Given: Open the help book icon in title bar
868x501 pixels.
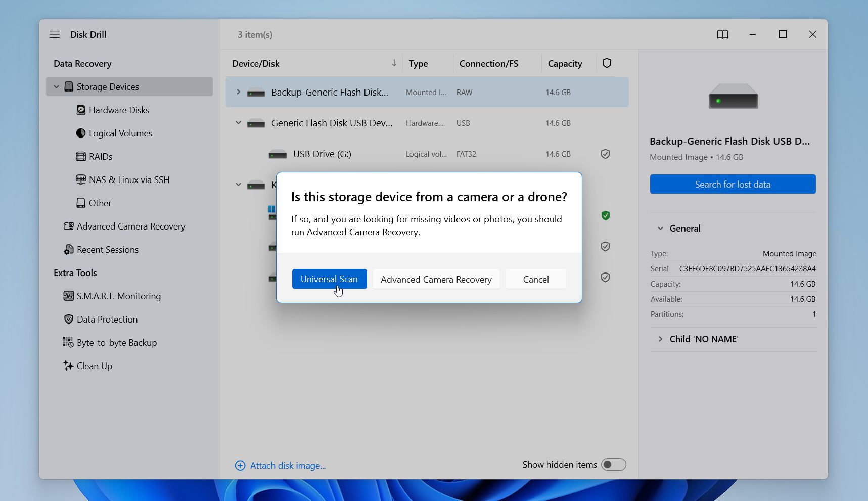Looking at the screenshot, I should coord(722,34).
